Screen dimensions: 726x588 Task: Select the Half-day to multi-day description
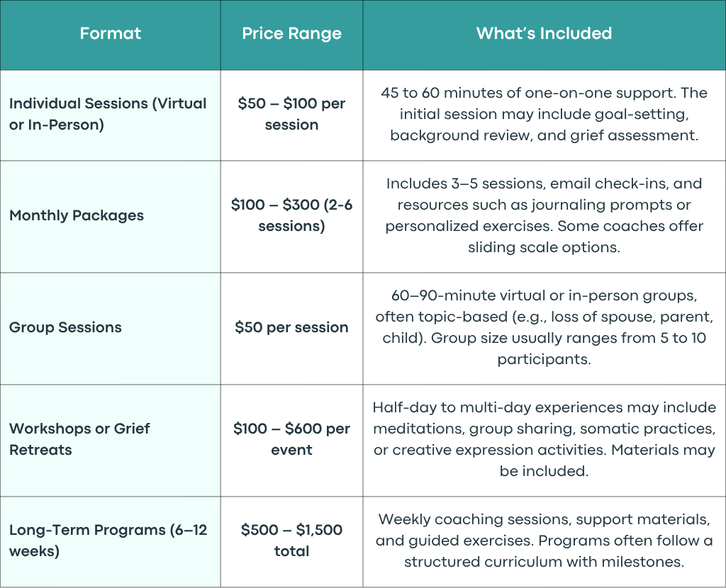point(544,439)
